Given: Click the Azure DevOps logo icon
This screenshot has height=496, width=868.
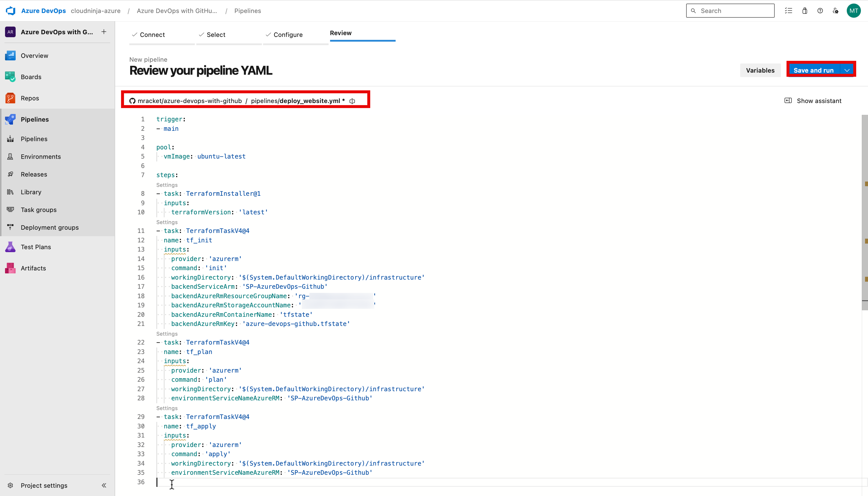Looking at the screenshot, I should [11, 11].
